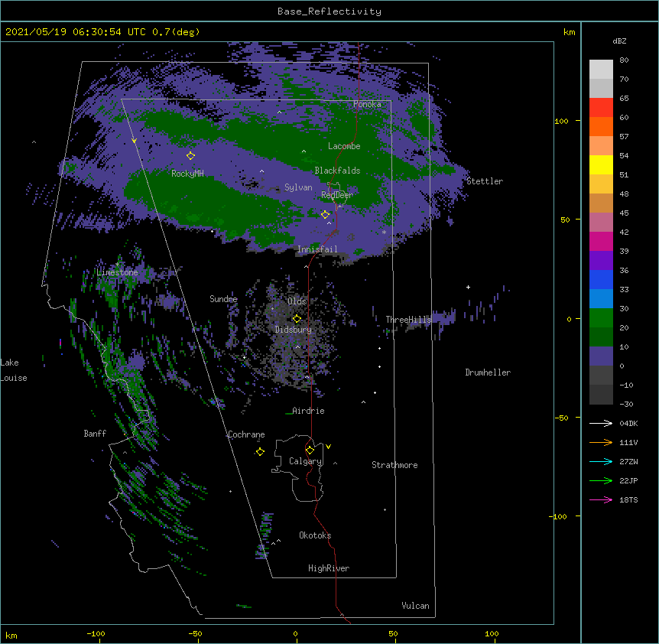
Task: Click the Strathmore label
Action: [394, 465]
